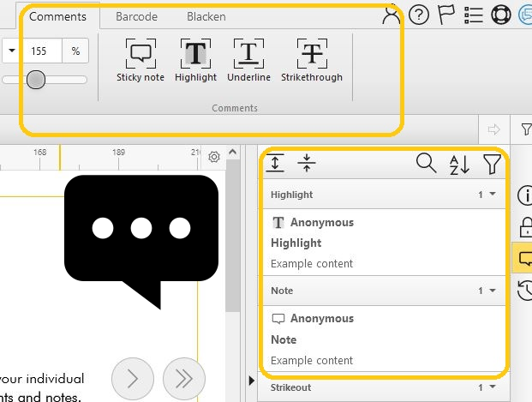Click the zoom slider handle
Image resolution: width=532 pixels, height=402 pixels.
[x=36, y=80]
